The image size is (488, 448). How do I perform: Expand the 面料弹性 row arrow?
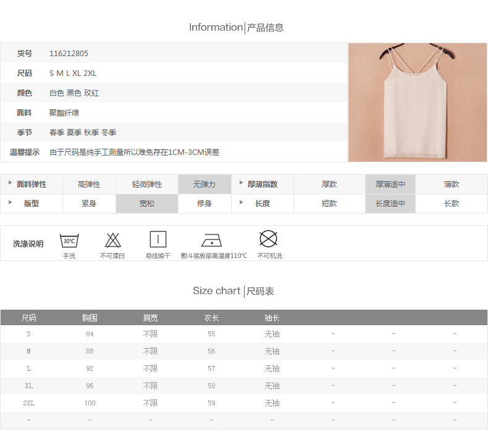click(x=11, y=184)
